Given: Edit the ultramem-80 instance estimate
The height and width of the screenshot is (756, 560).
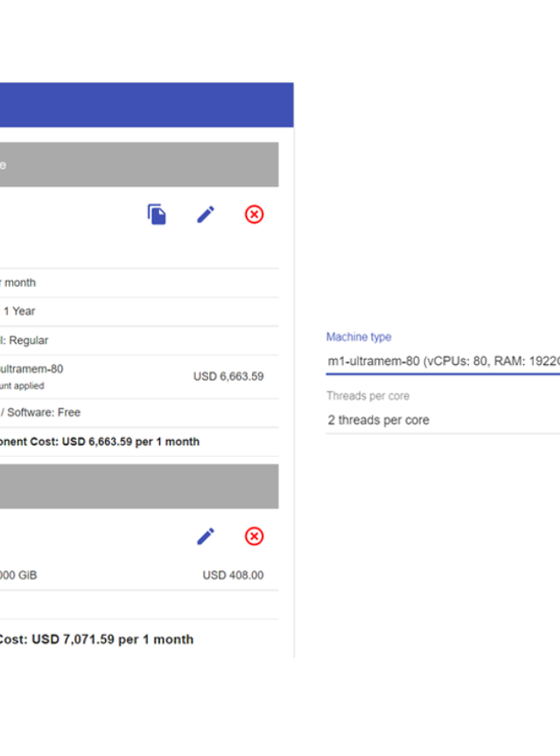Looking at the screenshot, I should pos(206,214).
